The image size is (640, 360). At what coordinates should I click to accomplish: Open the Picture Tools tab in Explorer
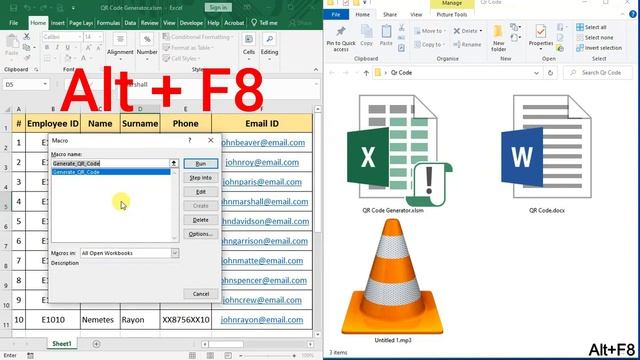452,14
